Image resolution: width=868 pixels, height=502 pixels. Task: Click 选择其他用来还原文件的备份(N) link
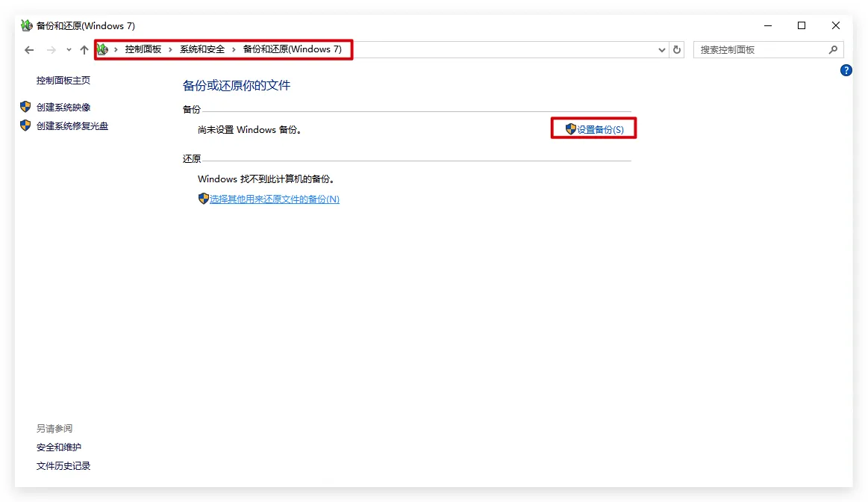274,199
